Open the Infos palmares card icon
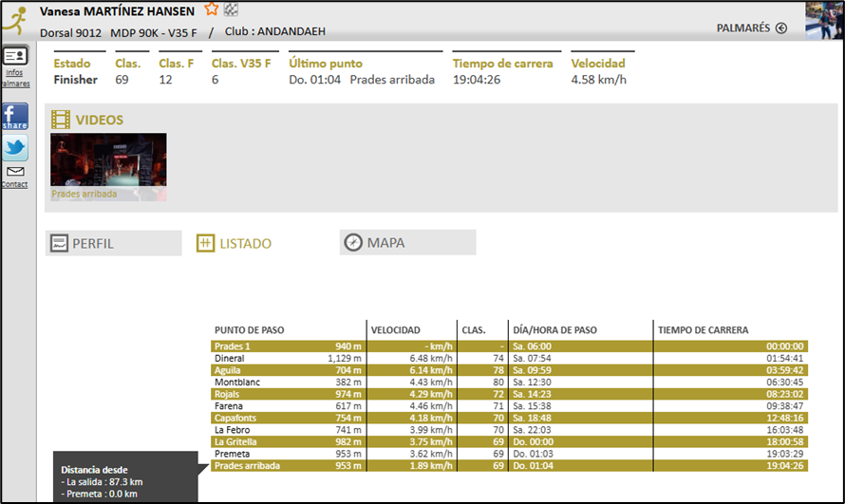The image size is (845, 504). (x=14, y=56)
